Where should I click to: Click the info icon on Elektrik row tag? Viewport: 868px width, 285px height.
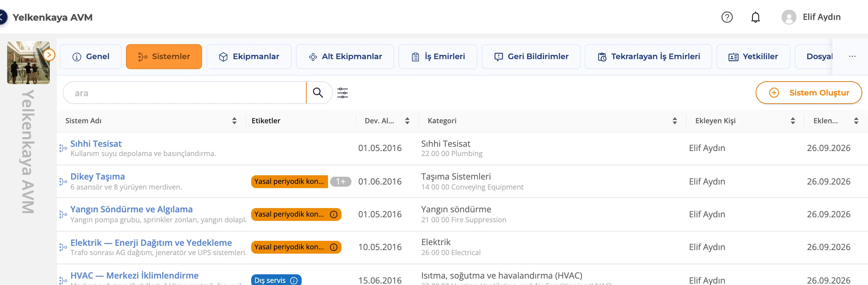pos(334,247)
